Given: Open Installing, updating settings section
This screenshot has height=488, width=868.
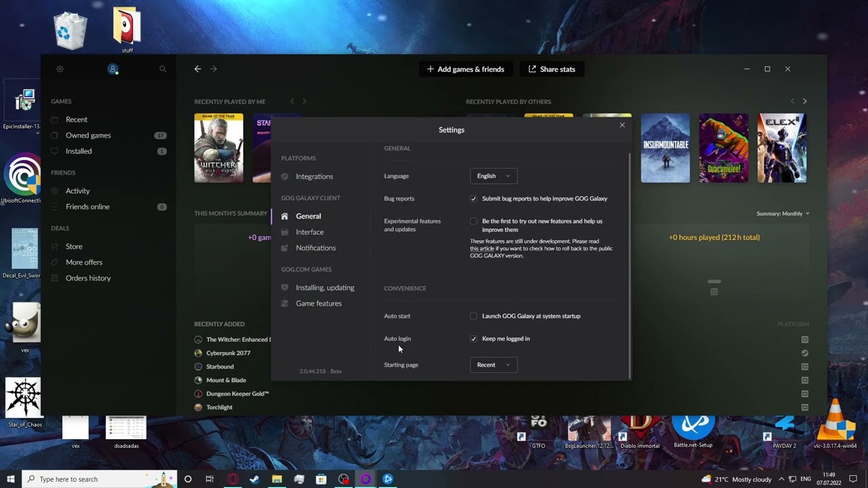Looking at the screenshot, I should click(x=325, y=287).
